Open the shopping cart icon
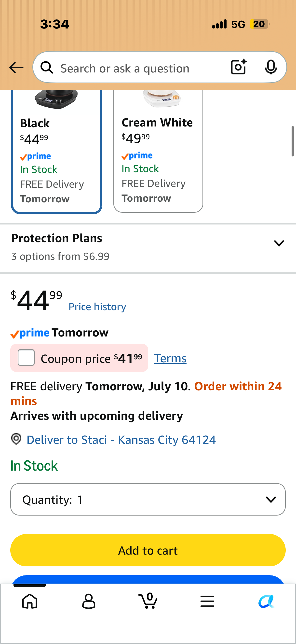This screenshot has width=296, height=644. (x=148, y=601)
